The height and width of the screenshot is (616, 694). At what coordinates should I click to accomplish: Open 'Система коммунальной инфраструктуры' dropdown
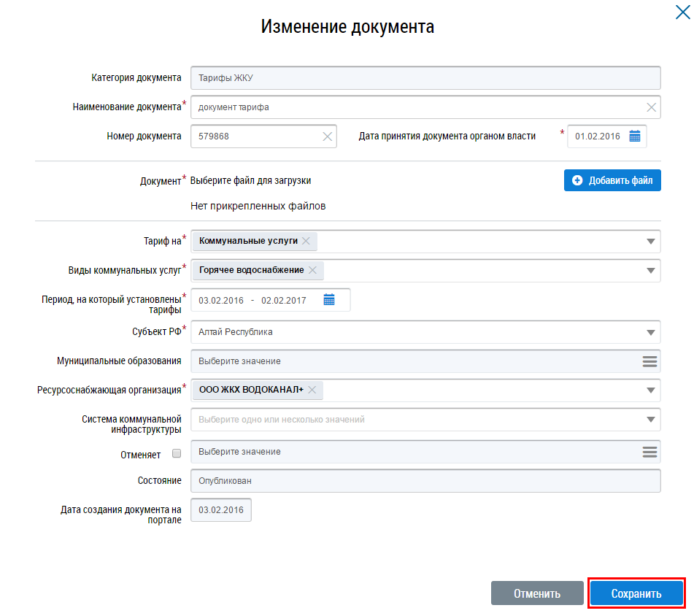click(650, 420)
